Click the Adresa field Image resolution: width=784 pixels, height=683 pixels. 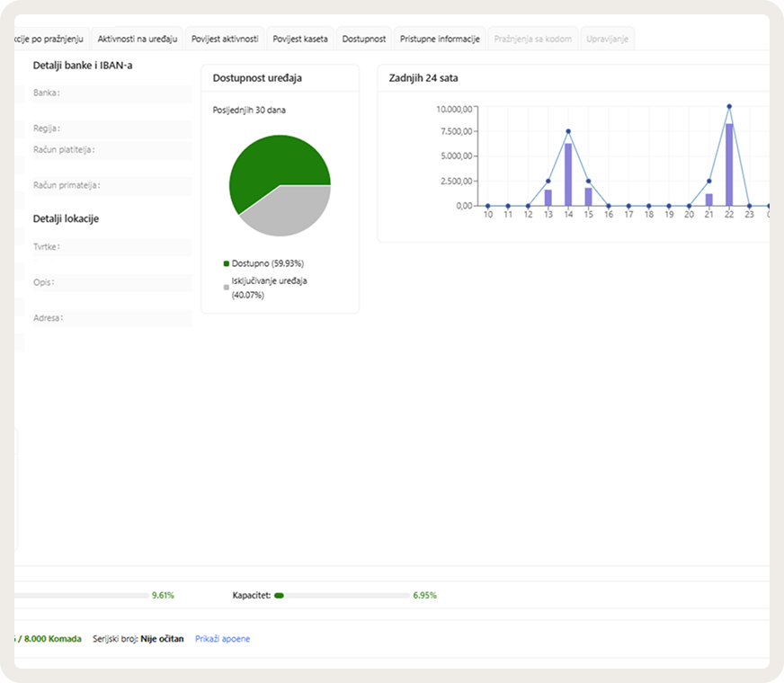(112, 318)
